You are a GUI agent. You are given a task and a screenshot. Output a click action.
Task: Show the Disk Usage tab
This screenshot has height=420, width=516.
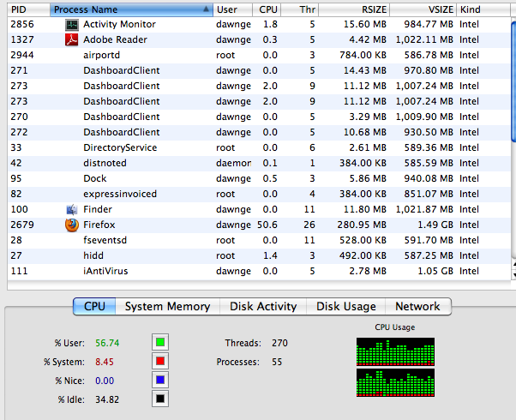tap(346, 307)
